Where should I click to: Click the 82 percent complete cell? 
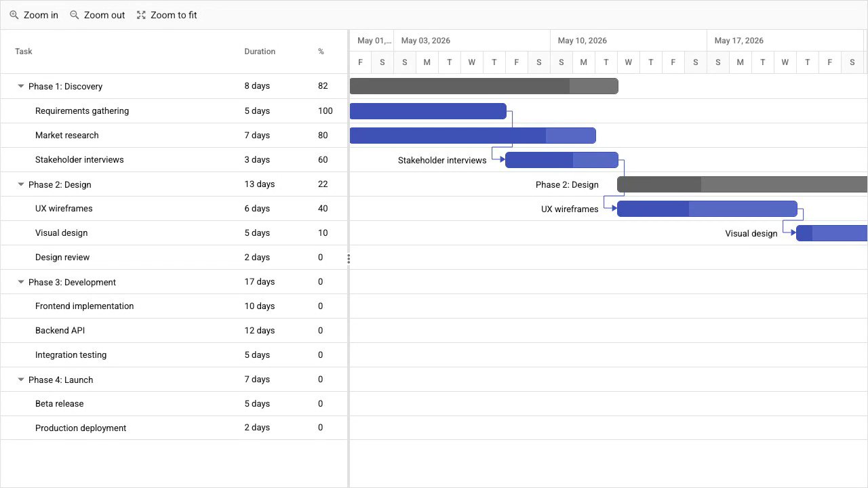(x=329, y=86)
